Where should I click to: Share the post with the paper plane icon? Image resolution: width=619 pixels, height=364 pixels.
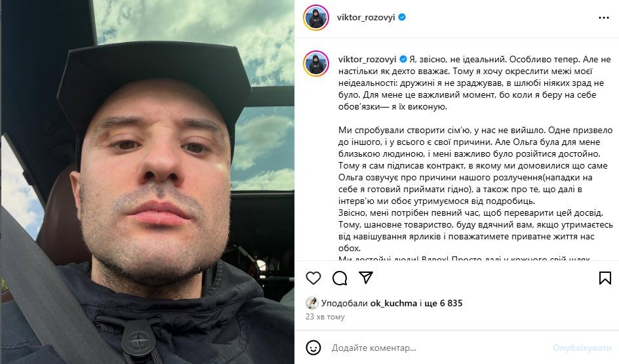tap(366, 277)
